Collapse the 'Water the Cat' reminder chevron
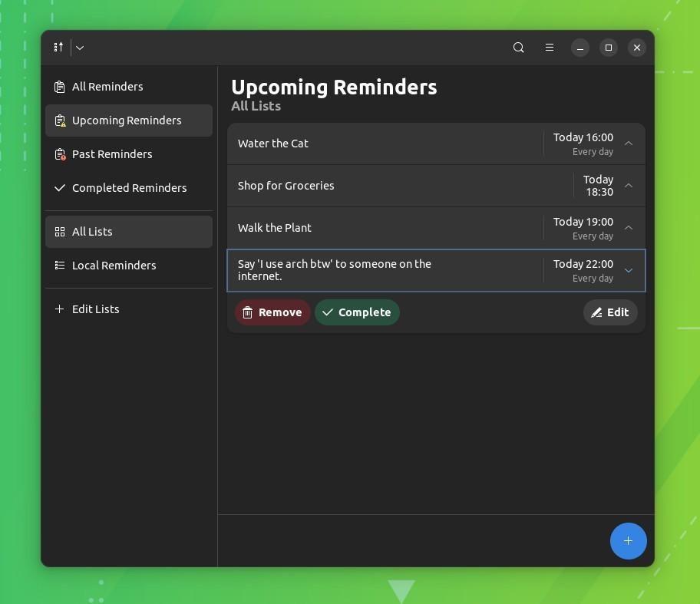The height and width of the screenshot is (604, 700). (628, 144)
